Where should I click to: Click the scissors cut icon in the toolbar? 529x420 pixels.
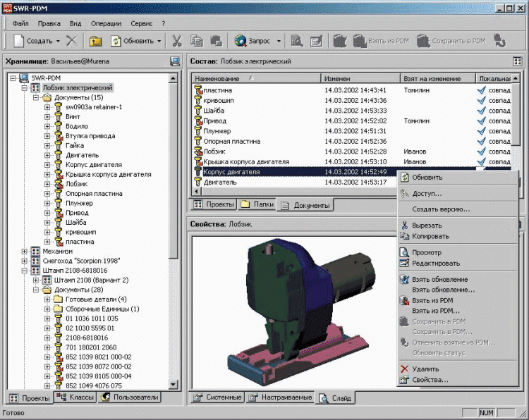177,41
